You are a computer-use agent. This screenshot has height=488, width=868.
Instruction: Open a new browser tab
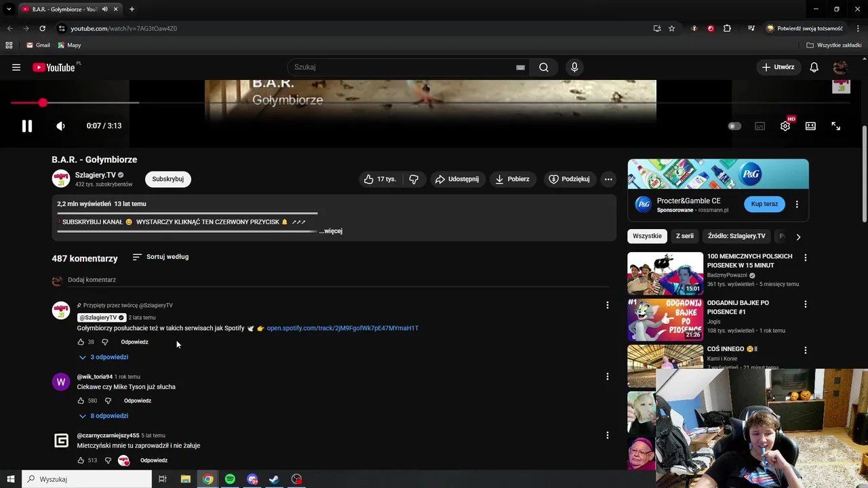[132, 9]
